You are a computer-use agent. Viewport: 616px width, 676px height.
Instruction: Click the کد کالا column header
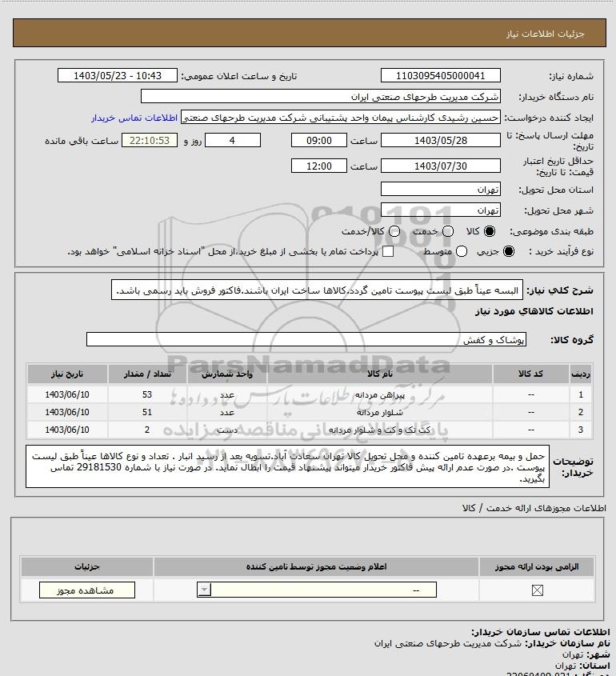(x=530, y=374)
